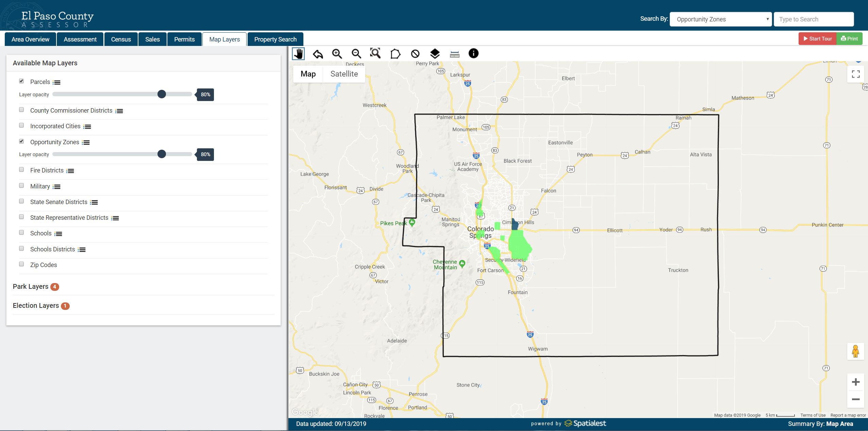Open the Parcels layer legend icon
Image resolution: width=868 pixels, height=431 pixels.
click(57, 82)
